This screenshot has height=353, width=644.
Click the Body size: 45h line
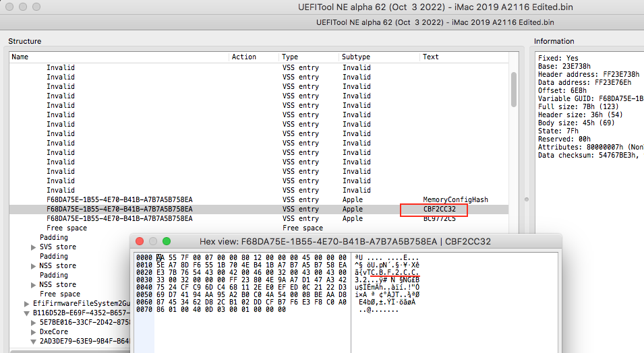[577, 123]
